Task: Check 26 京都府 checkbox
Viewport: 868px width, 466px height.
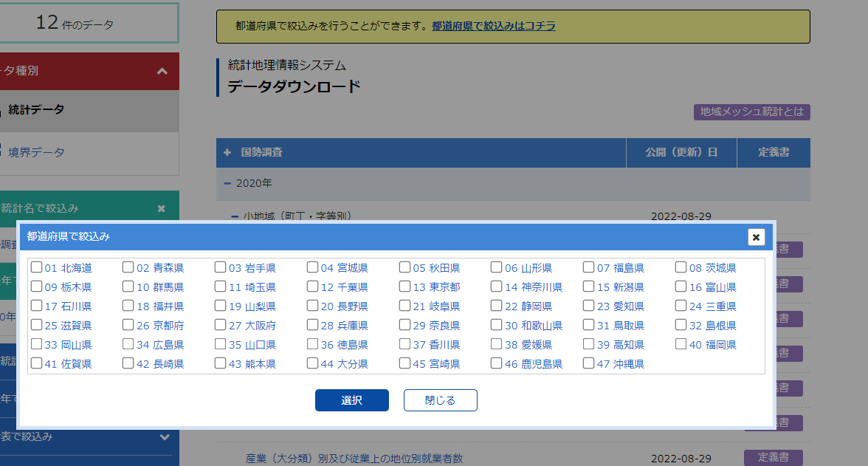Action: click(128, 325)
